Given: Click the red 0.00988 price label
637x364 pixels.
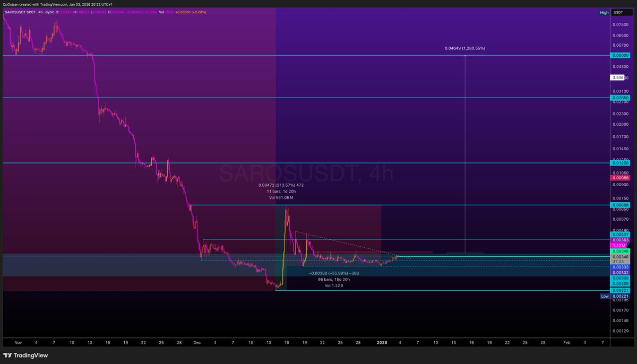Looking at the screenshot, I should click(621, 178).
